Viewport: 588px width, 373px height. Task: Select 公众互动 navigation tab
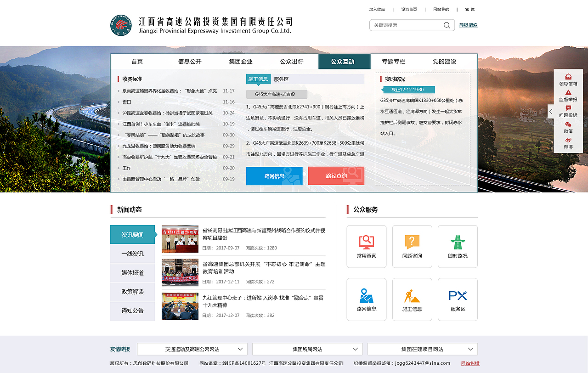tap(344, 62)
